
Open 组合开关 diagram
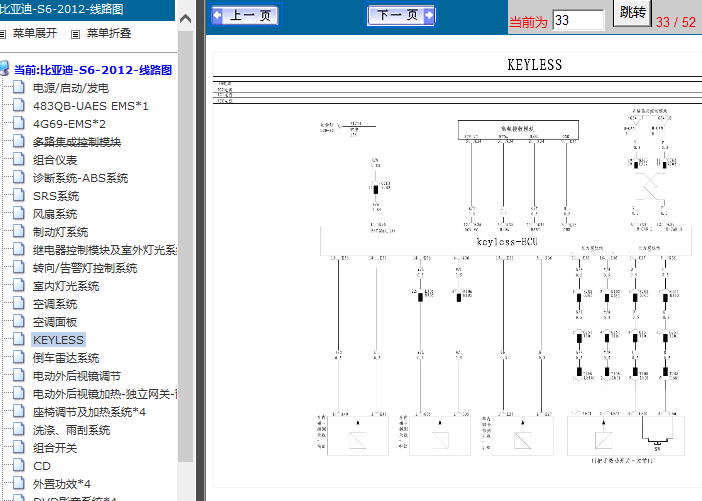(55, 448)
